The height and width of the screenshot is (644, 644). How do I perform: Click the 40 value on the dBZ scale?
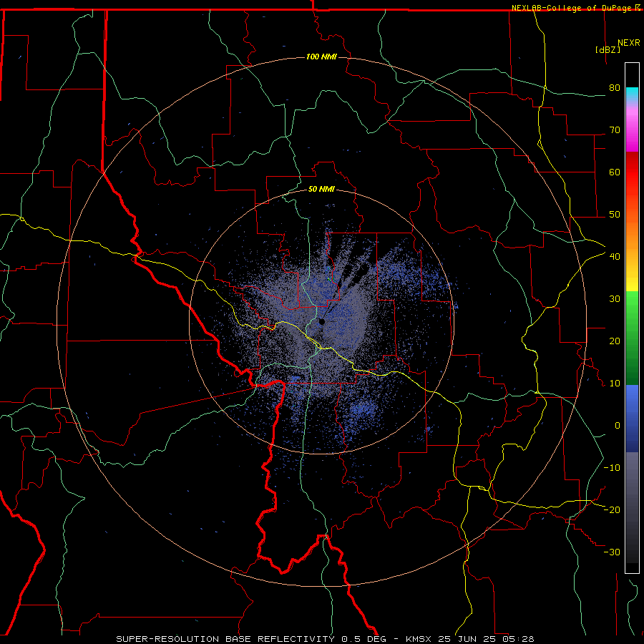615,257
